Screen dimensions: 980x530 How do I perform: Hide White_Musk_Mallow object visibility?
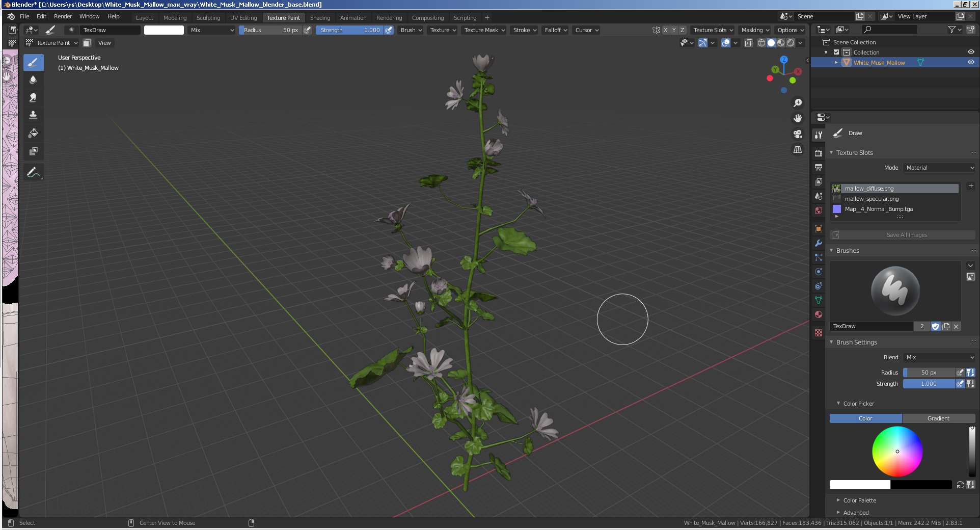coord(971,62)
